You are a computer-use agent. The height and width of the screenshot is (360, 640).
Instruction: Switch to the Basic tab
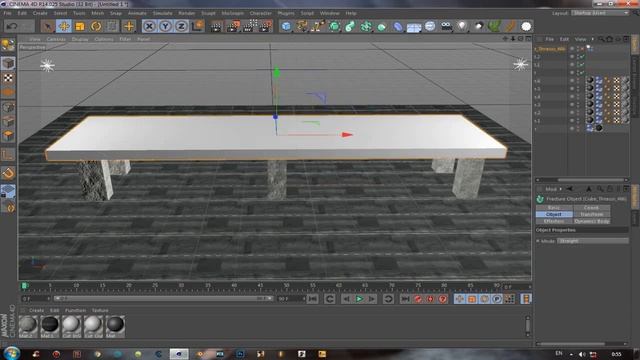click(x=554, y=207)
